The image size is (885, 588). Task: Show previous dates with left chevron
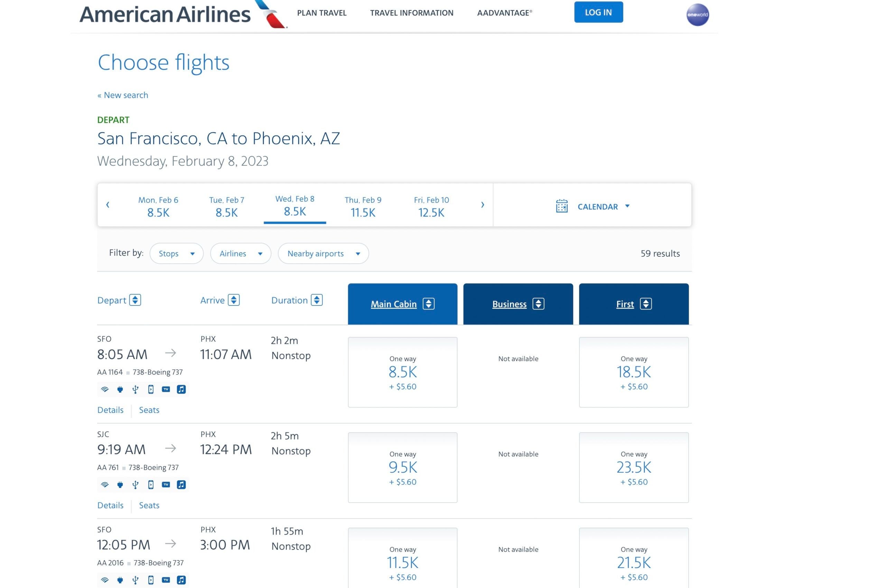click(108, 205)
